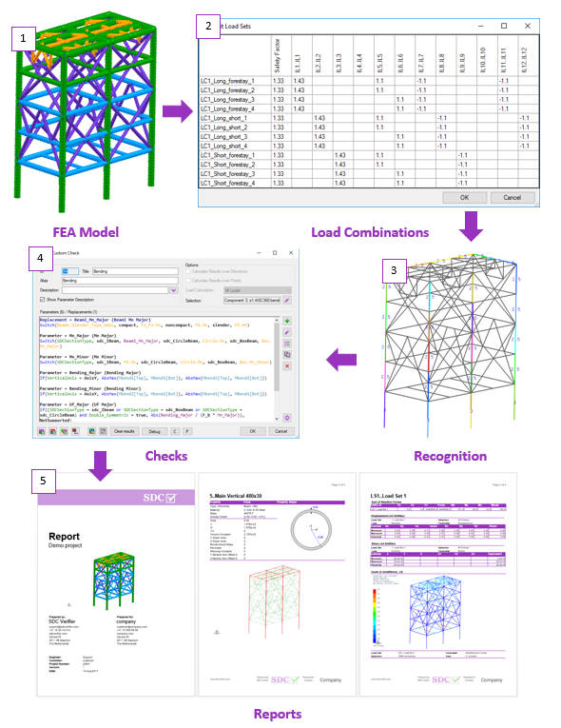The height and width of the screenshot is (728, 561).
Task: Select the IL1..IL1 column header
Action: tap(301, 55)
